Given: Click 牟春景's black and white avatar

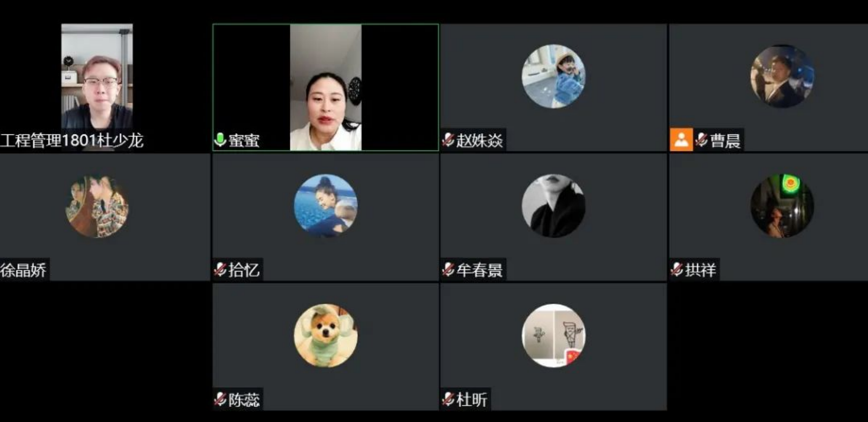Looking at the screenshot, I should (553, 206).
